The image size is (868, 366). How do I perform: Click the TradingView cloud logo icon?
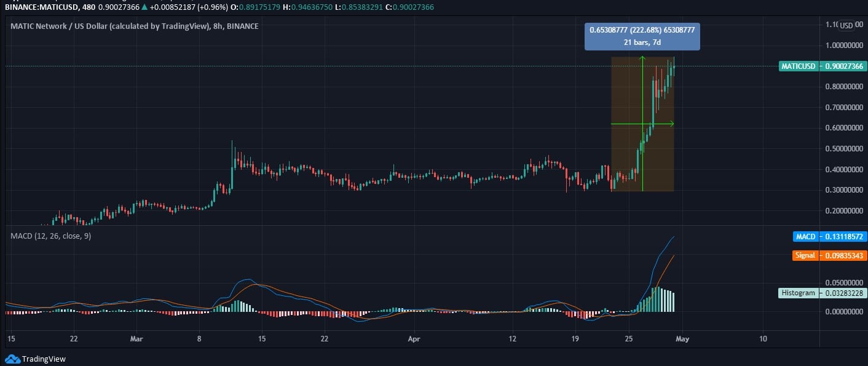[x=12, y=359]
